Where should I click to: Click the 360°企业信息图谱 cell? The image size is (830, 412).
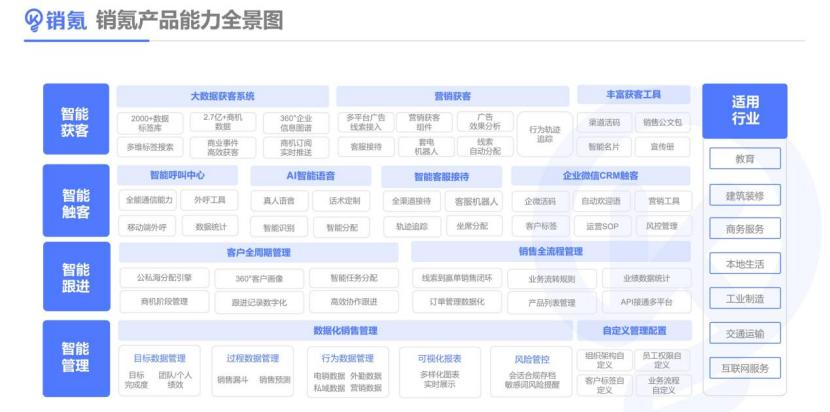click(x=296, y=122)
